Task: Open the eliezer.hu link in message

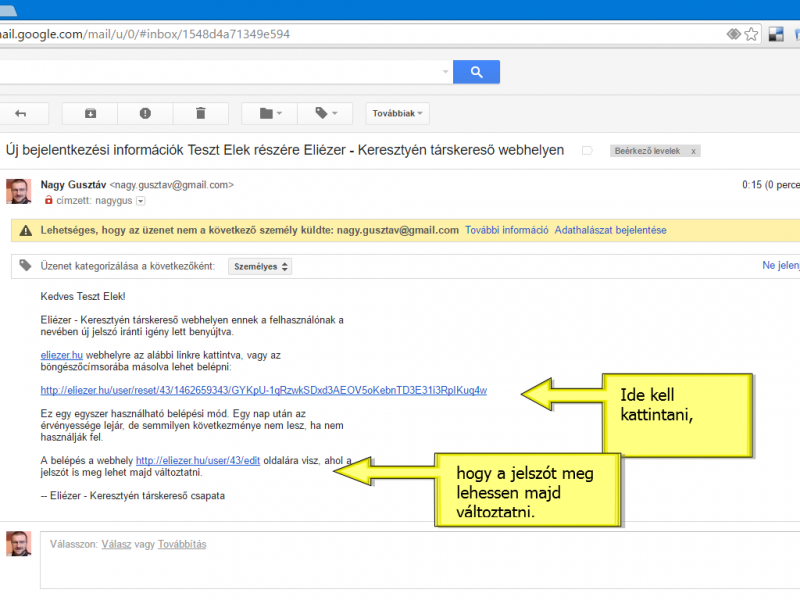Action: [x=61, y=355]
